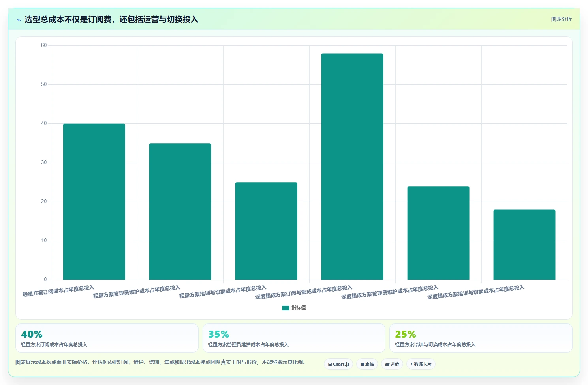Click the 深度集成方案培训与切换成本 bar
The height and width of the screenshot is (385, 588).
(x=524, y=245)
